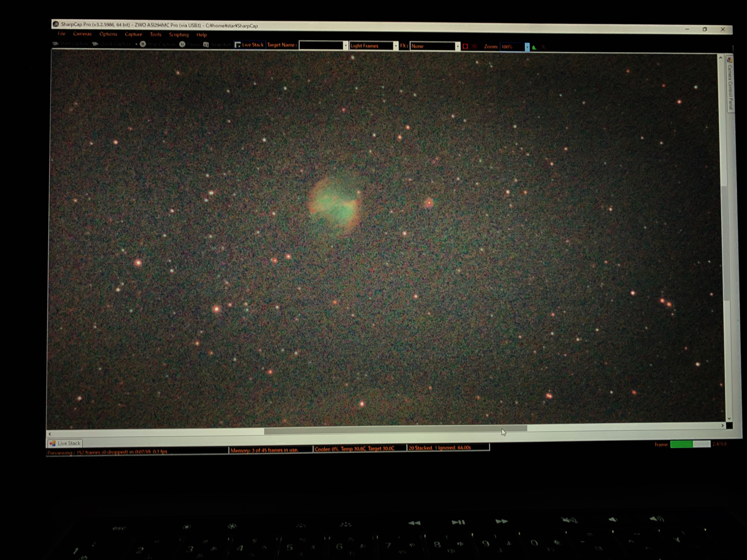Click the red FX selection area icon
This screenshot has width=747, height=560.
[x=465, y=46]
